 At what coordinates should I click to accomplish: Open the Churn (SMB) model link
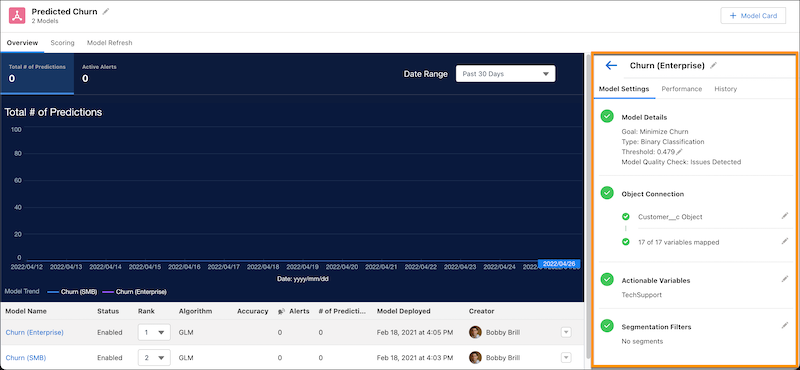tap(26, 357)
